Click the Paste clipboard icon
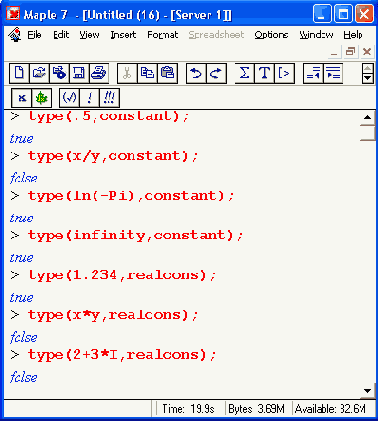The width and height of the screenshot is (378, 421). pos(167,73)
